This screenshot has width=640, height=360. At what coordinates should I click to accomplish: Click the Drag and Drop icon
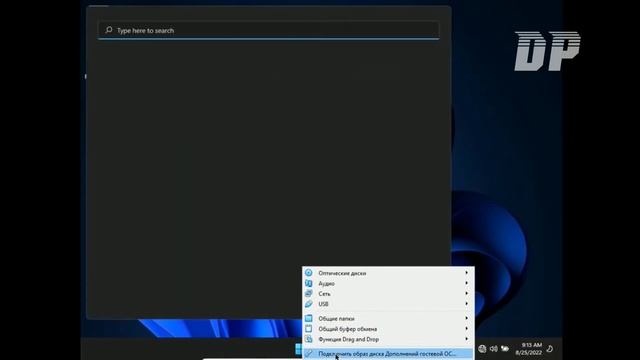tap(309, 339)
